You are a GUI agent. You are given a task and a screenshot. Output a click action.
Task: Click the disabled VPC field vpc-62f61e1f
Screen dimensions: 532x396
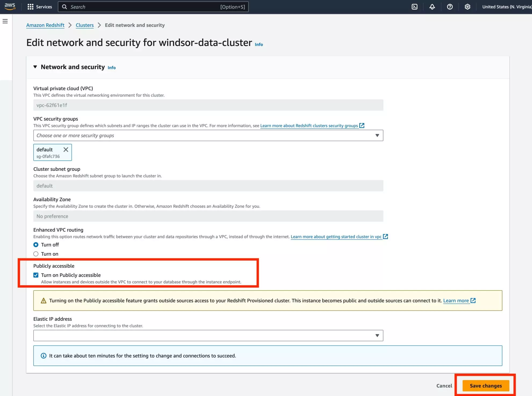click(208, 105)
